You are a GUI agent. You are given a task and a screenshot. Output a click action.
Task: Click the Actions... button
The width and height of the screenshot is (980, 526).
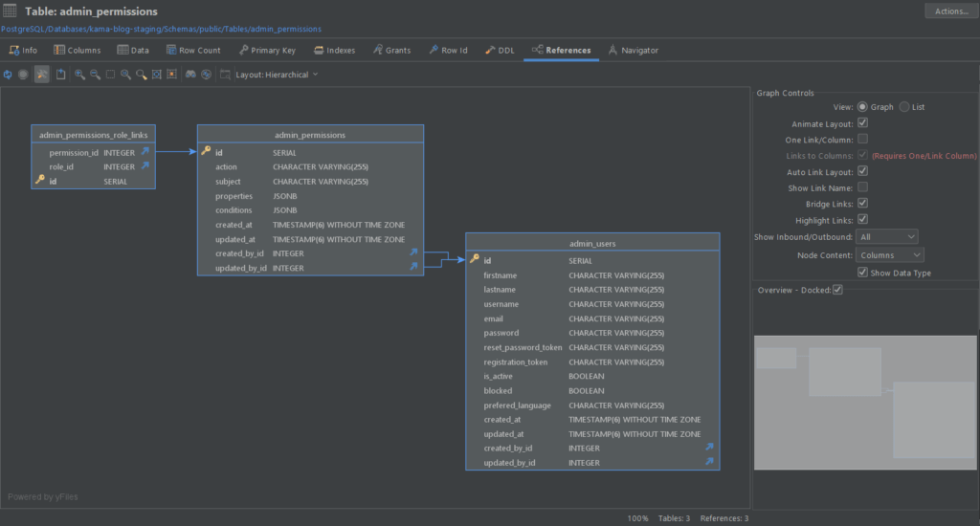[950, 11]
